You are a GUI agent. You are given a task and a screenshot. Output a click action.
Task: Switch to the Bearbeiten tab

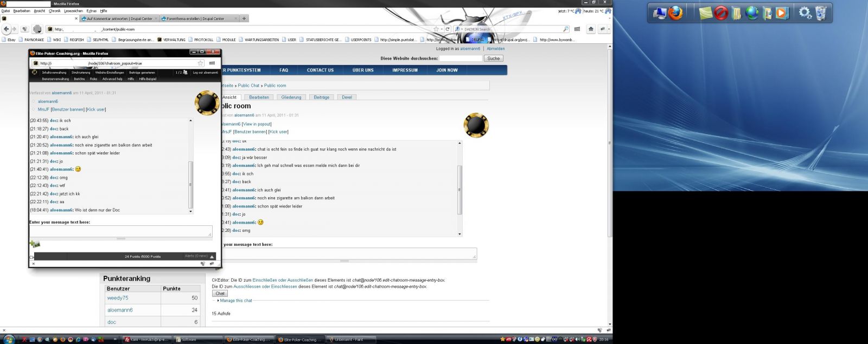point(259,98)
